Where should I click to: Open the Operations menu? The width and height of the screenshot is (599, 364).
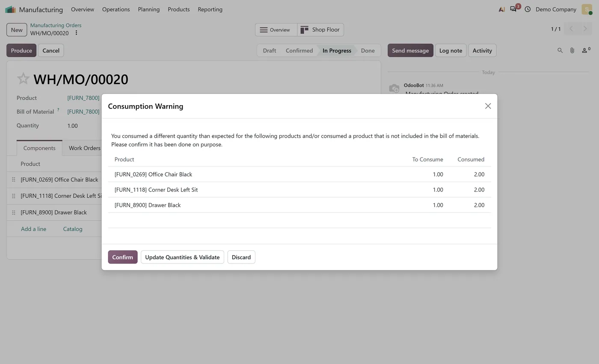(x=116, y=9)
